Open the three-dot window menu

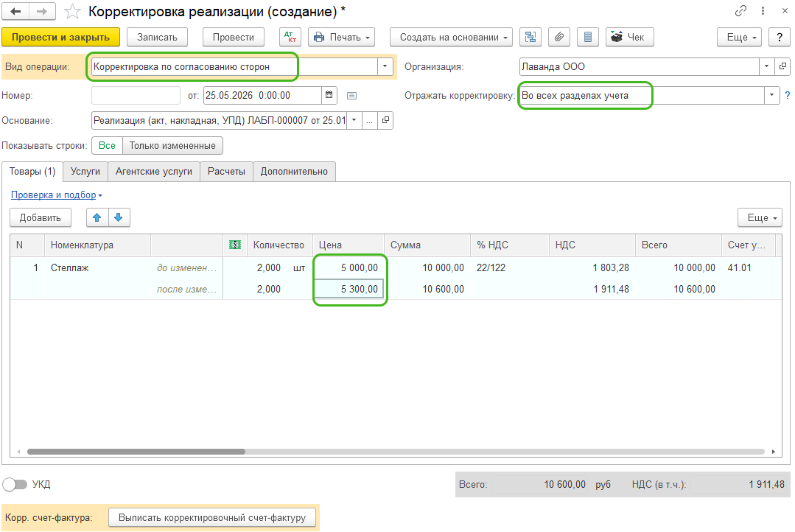[x=763, y=10]
